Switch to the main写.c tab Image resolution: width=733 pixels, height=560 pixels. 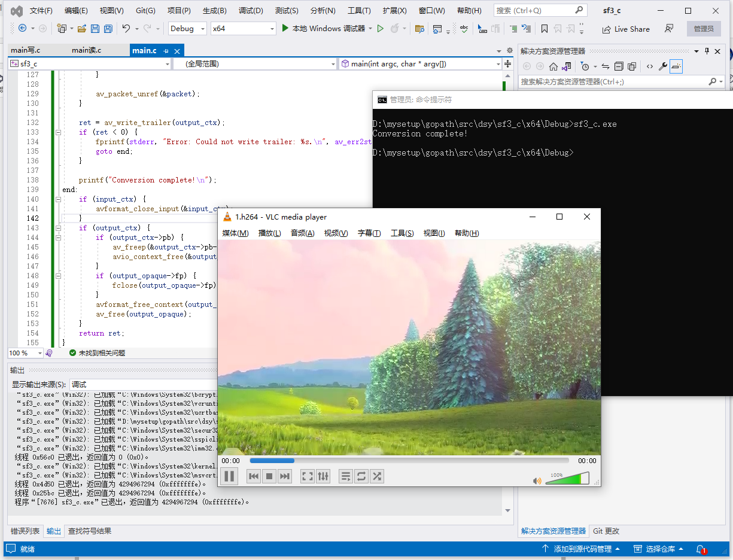click(25, 50)
